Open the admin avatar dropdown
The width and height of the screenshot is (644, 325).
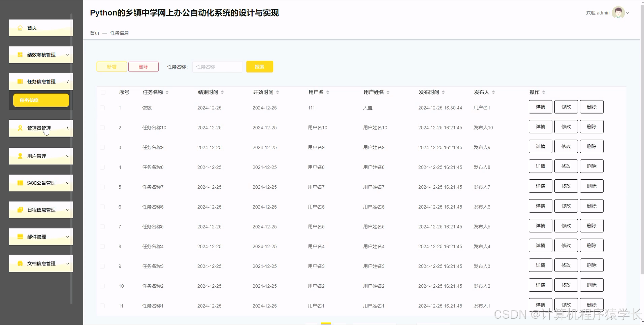coord(619,13)
